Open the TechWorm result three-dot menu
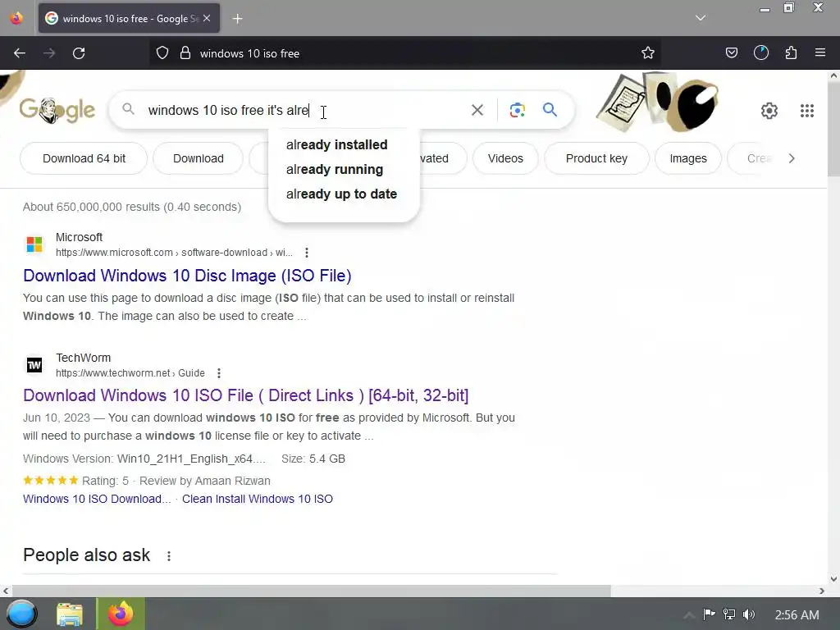 pyautogui.click(x=218, y=373)
